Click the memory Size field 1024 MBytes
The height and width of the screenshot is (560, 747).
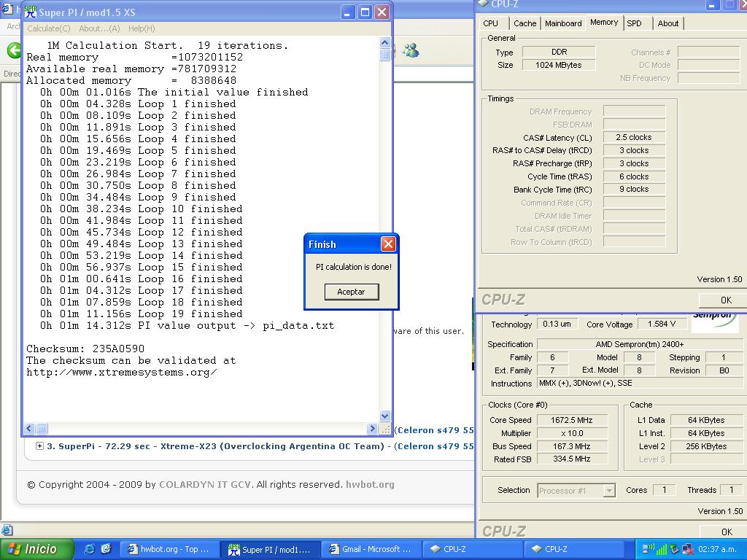tap(559, 65)
